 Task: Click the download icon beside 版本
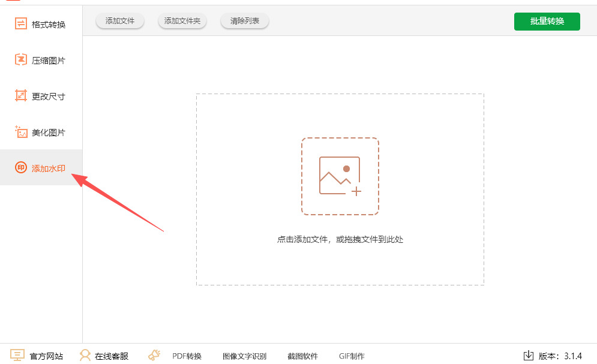click(x=529, y=355)
